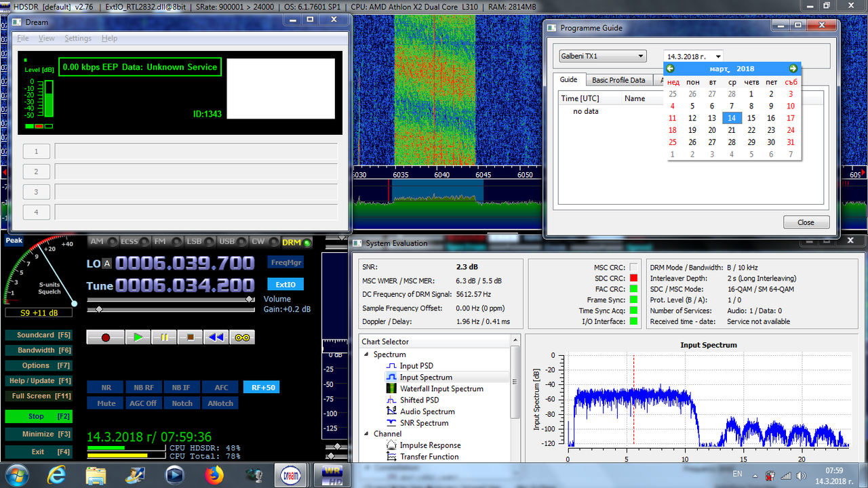Open the network signal tray icon

click(x=785, y=475)
